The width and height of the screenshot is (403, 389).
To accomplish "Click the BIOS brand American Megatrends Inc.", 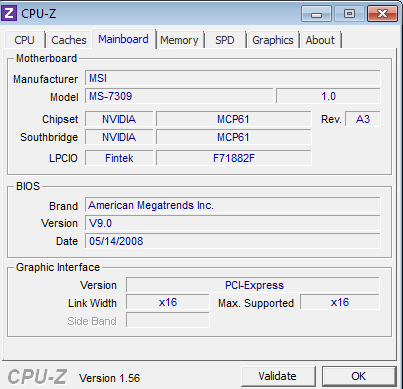I will coord(232,205).
